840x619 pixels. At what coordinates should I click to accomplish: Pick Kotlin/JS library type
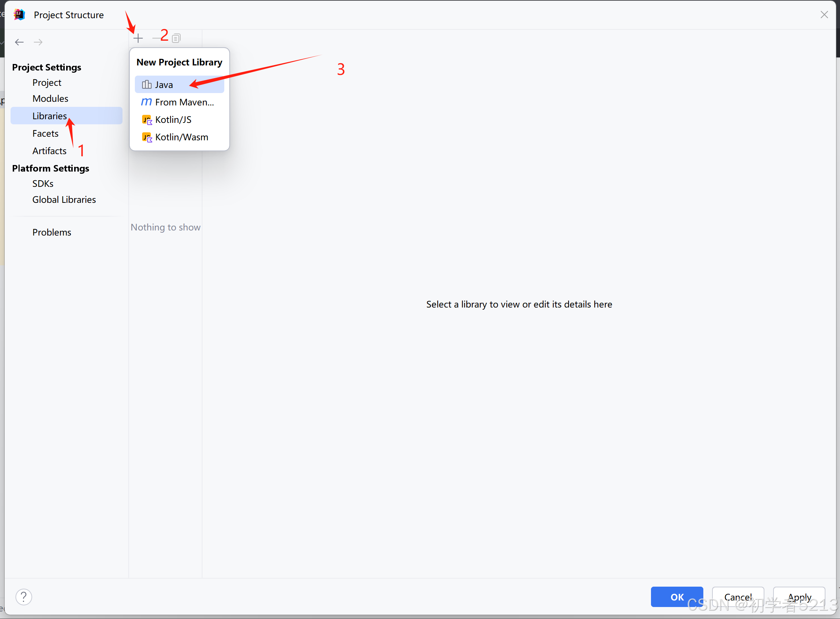(173, 120)
